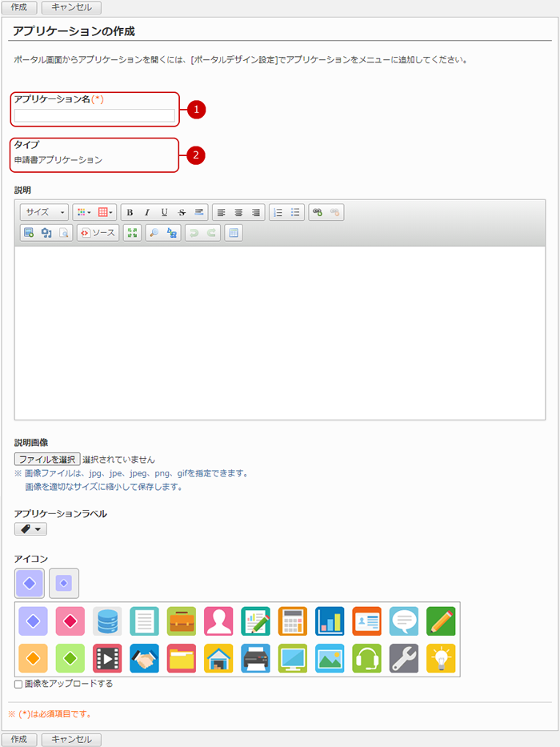Select the wrench application icon
The height and width of the screenshot is (747, 560).
(404, 657)
